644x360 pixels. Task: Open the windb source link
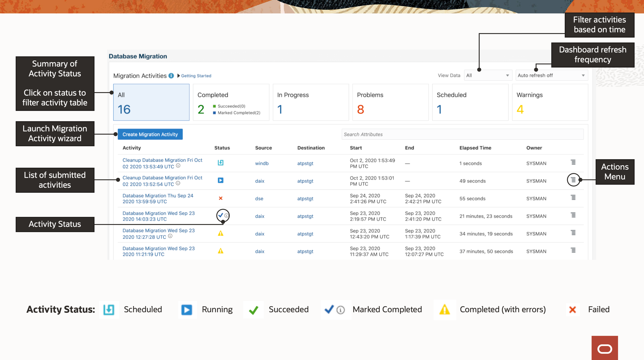(x=262, y=163)
